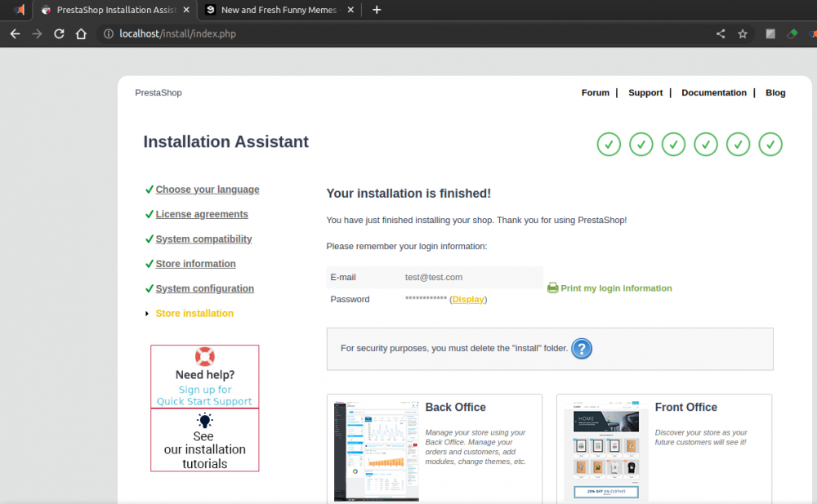Click the blue question mark help icon
This screenshot has height=504, width=817.
pyautogui.click(x=581, y=349)
